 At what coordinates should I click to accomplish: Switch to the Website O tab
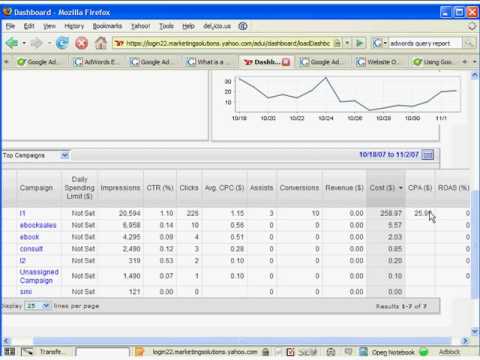[379, 62]
